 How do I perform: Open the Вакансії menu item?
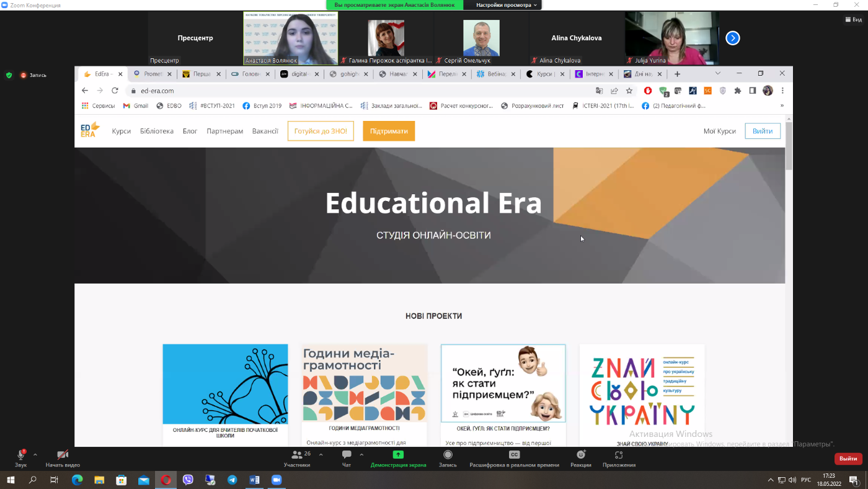(x=265, y=131)
